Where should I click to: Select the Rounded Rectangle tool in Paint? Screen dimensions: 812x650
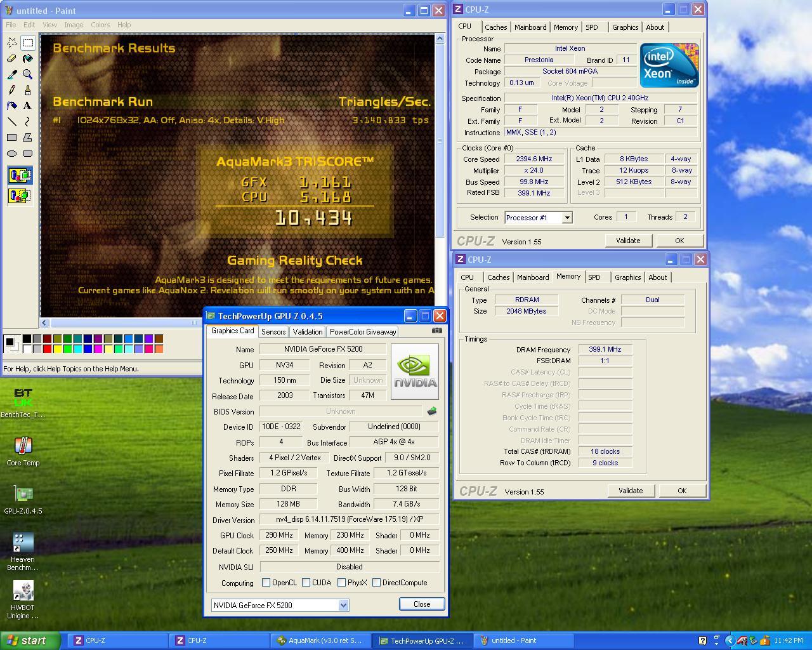(x=28, y=153)
